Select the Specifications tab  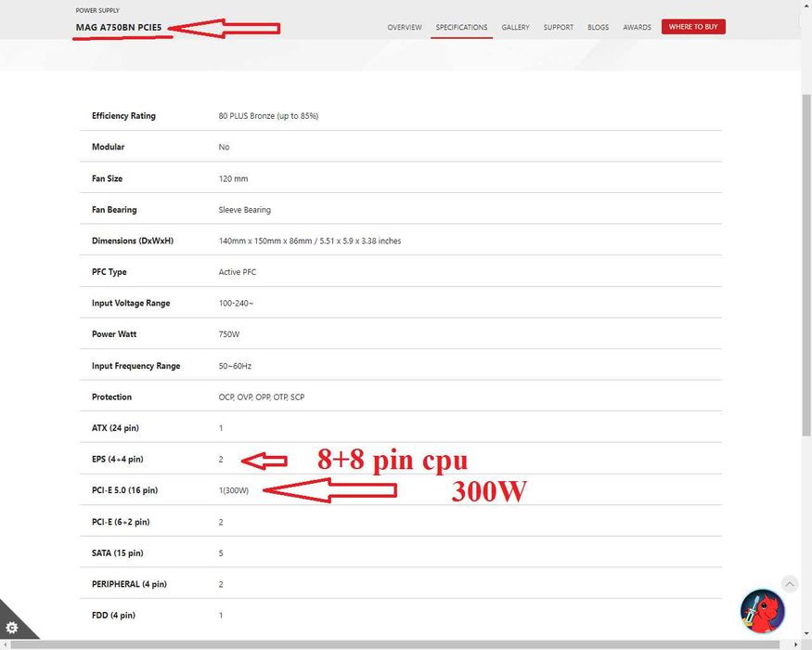[461, 27]
